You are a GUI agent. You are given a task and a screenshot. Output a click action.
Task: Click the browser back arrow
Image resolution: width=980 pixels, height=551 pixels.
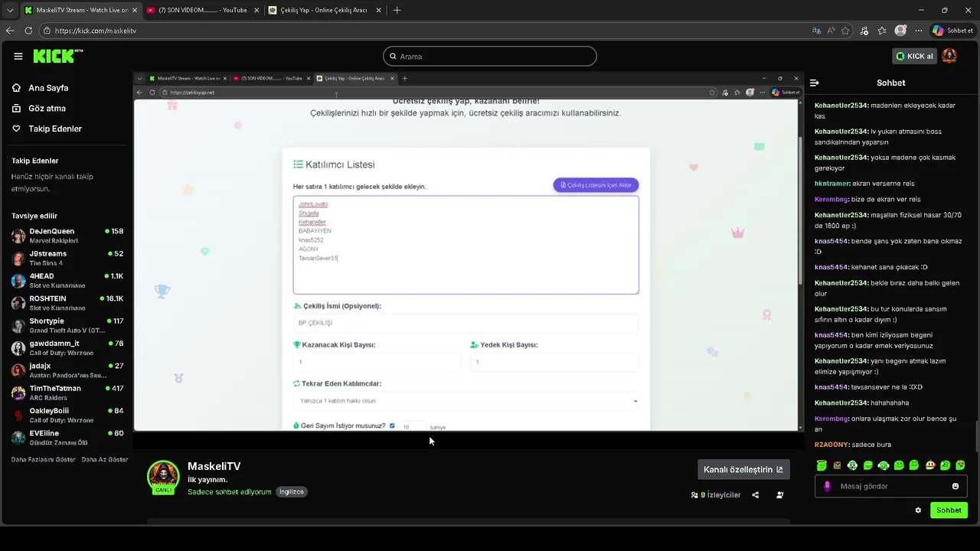[10, 31]
